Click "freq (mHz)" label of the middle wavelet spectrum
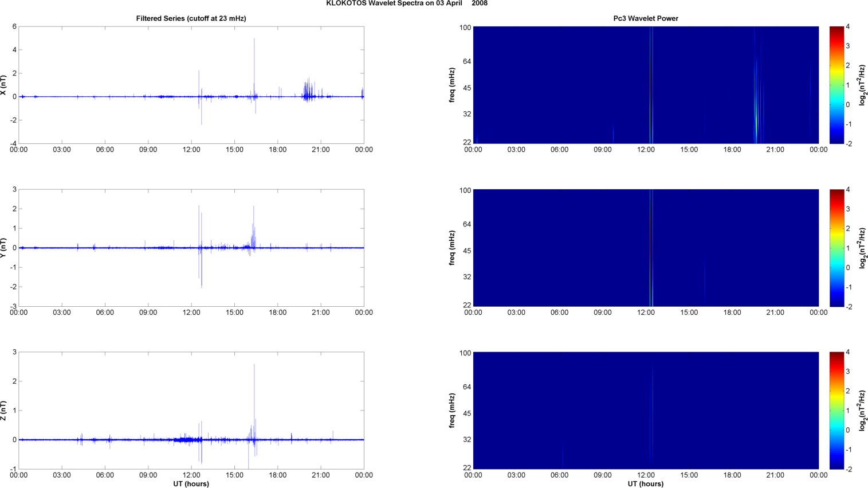Image resolution: width=868 pixels, height=488 pixels. pos(452,248)
